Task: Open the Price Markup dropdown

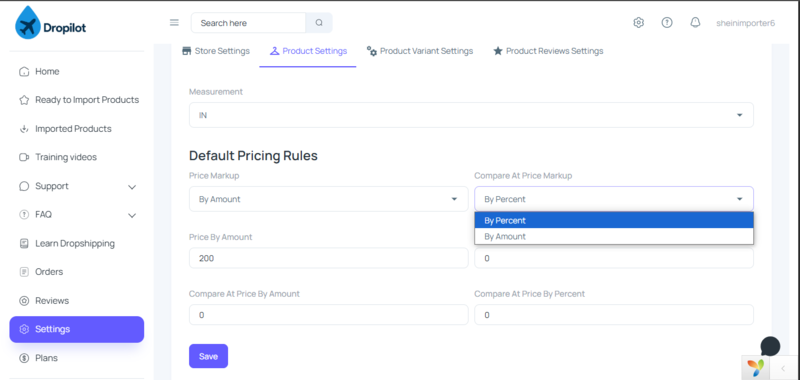Action: (329, 199)
